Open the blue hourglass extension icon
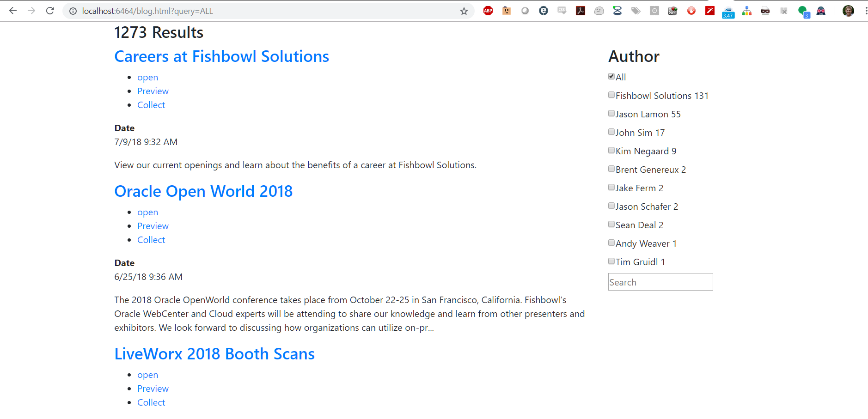The image size is (868, 419). click(x=617, y=11)
